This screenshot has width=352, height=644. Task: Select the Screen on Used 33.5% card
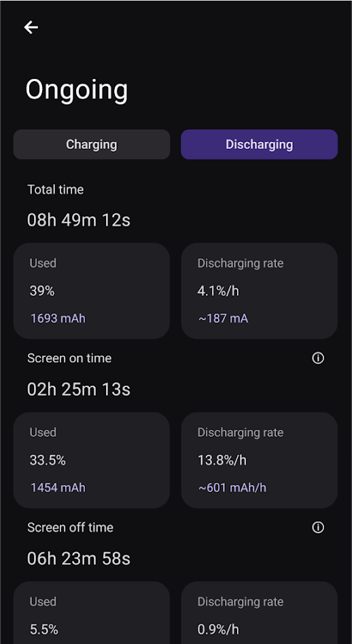click(92, 460)
